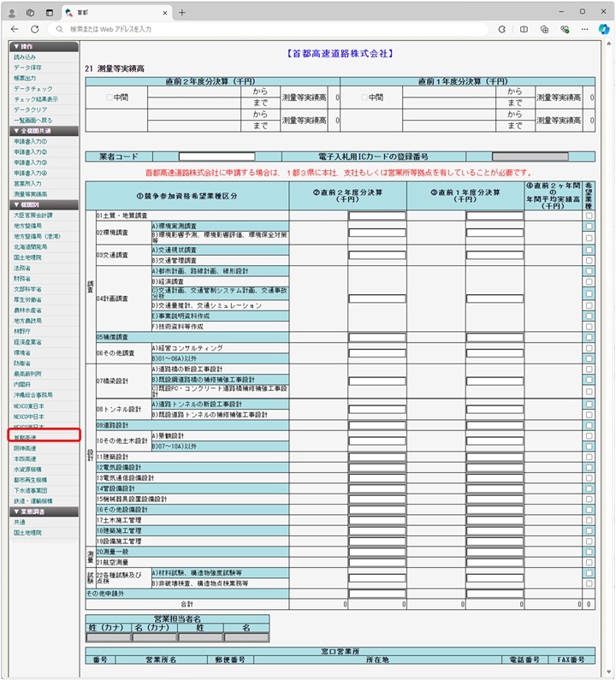This screenshot has height=680, width=616.
Task: Click page scrollbar down arrow
Action: click(609, 672)
